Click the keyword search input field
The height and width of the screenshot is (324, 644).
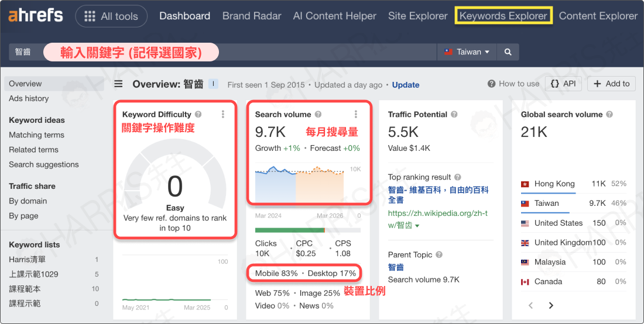[x=222, y=52]
